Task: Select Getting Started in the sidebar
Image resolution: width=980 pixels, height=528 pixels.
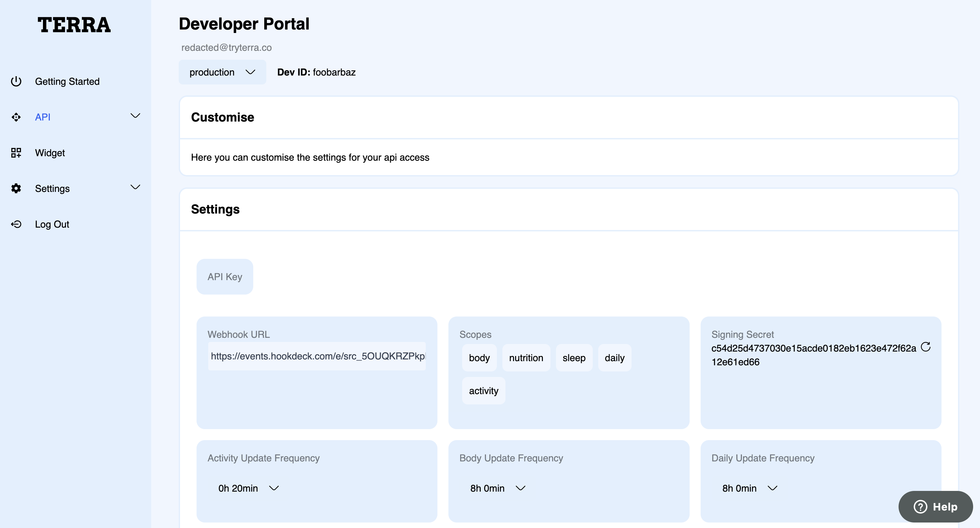Action: [x=67, y=81]
